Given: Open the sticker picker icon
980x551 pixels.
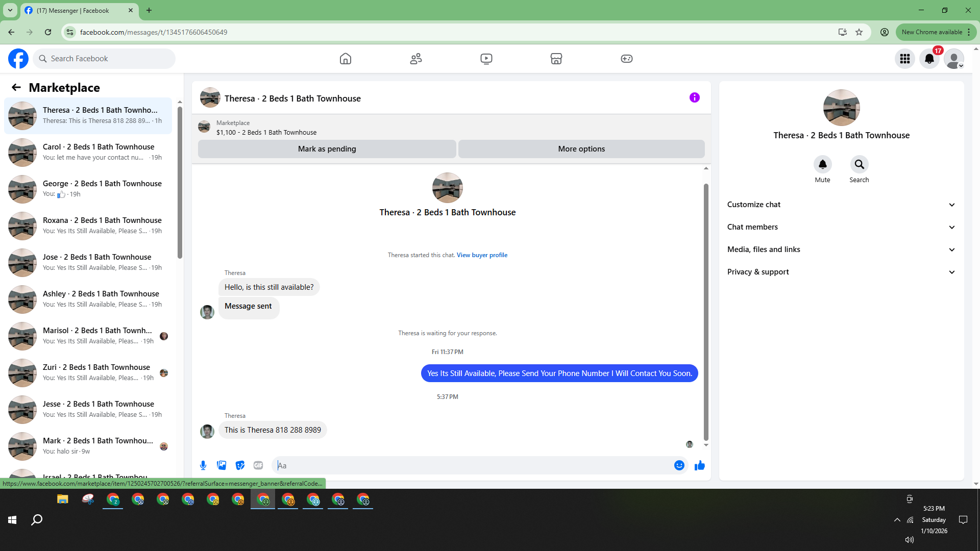Looking at the screenshot, I should 240,465.
